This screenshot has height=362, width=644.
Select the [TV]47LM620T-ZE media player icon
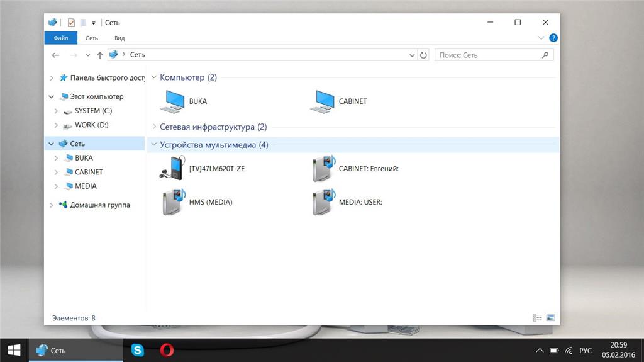[172, 168]
